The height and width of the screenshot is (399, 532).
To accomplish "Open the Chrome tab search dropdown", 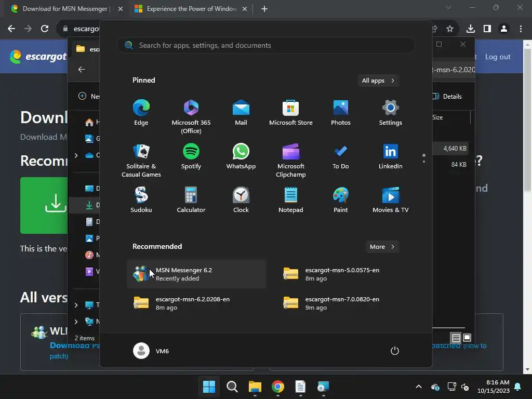I will (x=448, y=7).
